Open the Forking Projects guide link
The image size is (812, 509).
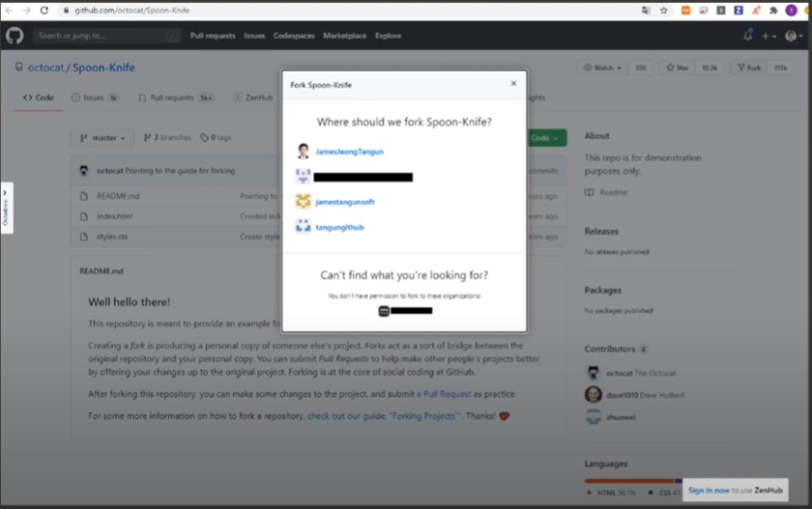(x=383, y=416)
